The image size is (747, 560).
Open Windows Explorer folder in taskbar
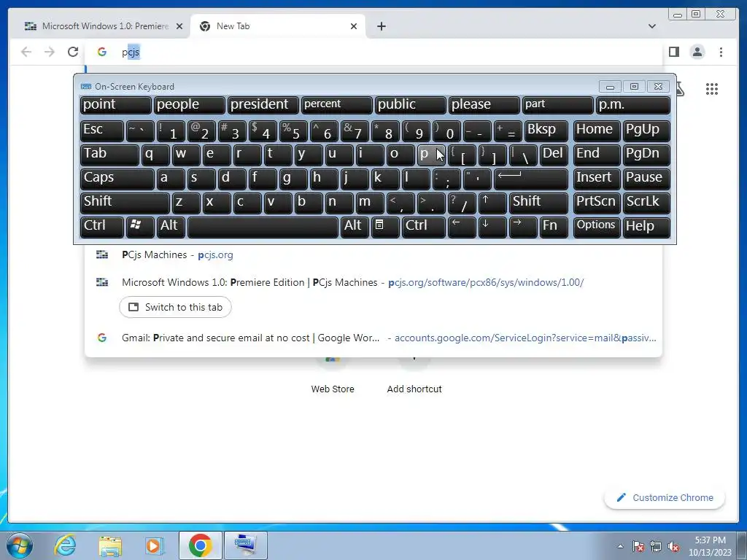coord(110,545)
